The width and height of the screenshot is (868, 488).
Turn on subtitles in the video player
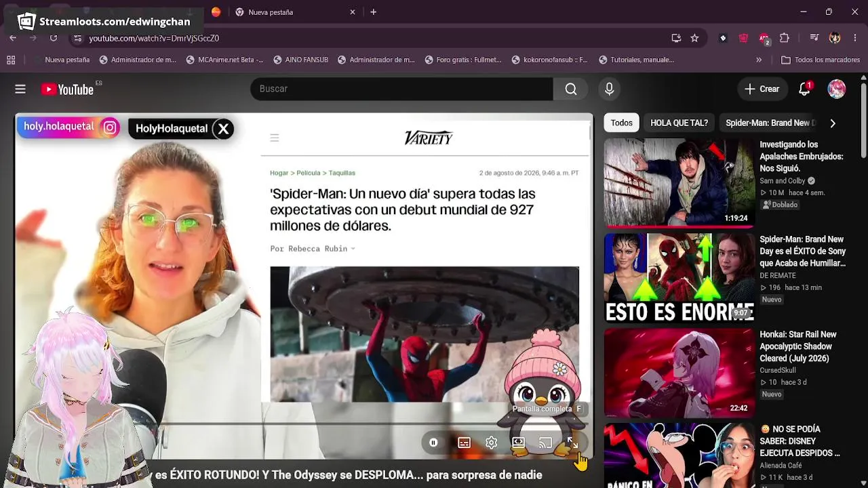(464, 443)
